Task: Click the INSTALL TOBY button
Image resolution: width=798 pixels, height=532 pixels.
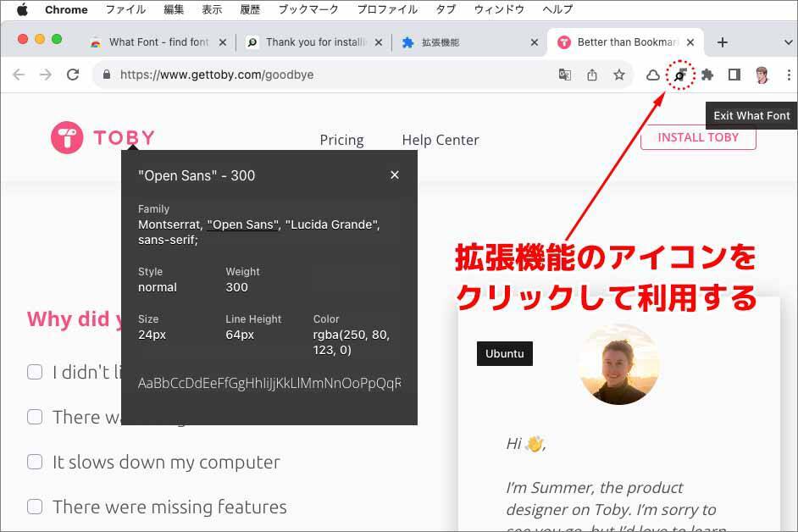Action: pyautogui.click(x=698, y=137)
